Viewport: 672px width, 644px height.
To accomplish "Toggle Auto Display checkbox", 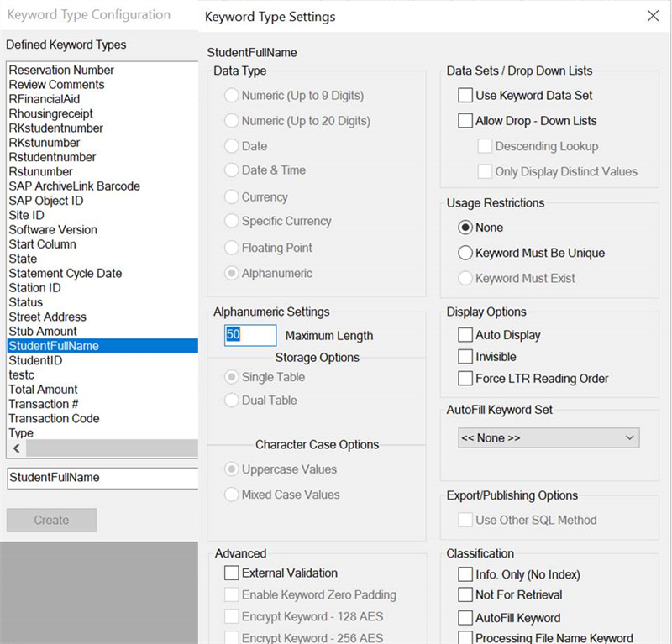I will pyautogui.click(x=465, y=335).
